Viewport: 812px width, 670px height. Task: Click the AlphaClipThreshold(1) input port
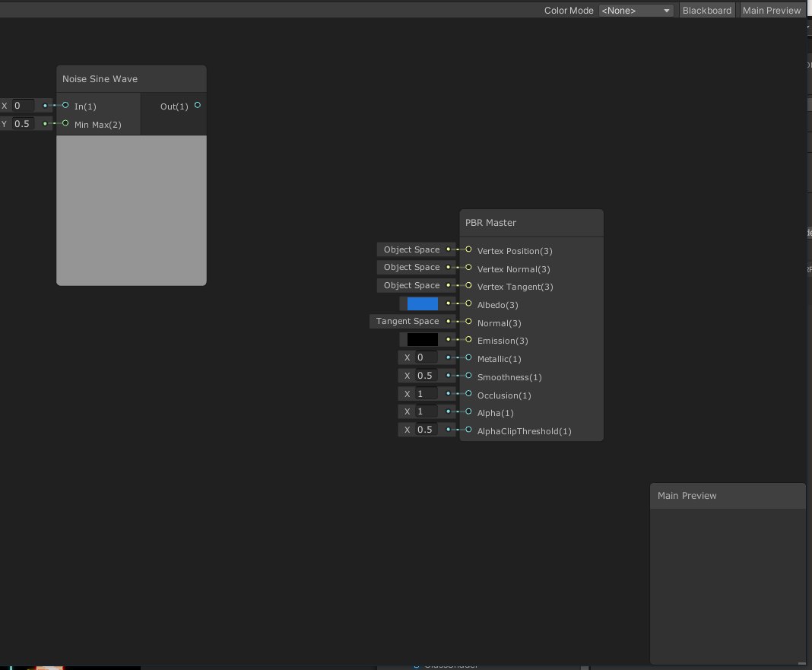click(468, 430)
